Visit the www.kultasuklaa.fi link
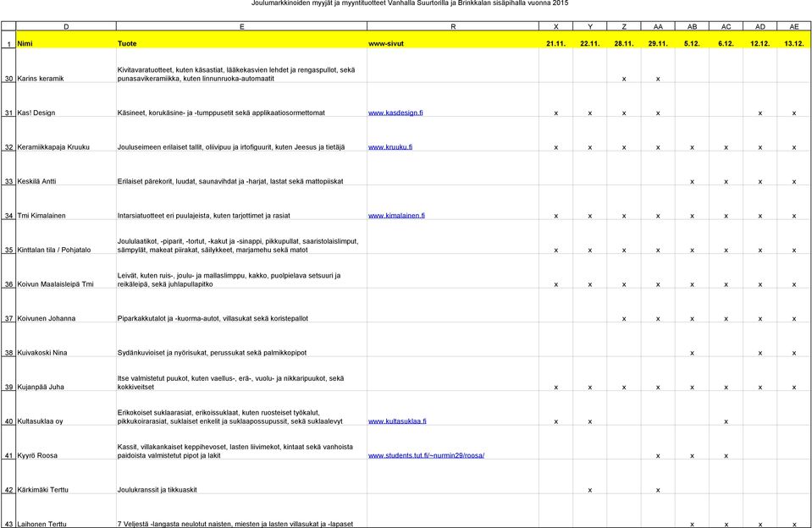Viewport: 812px width, 528px height. 397,421
